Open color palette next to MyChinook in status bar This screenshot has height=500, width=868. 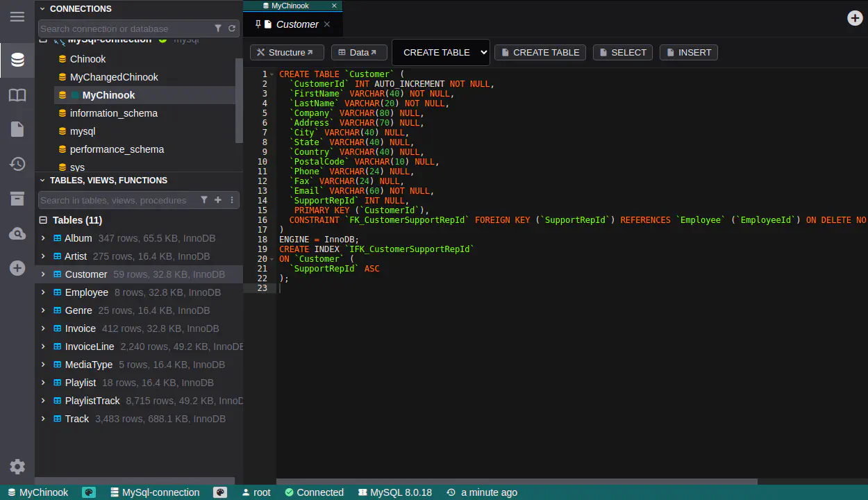(89, 492)
